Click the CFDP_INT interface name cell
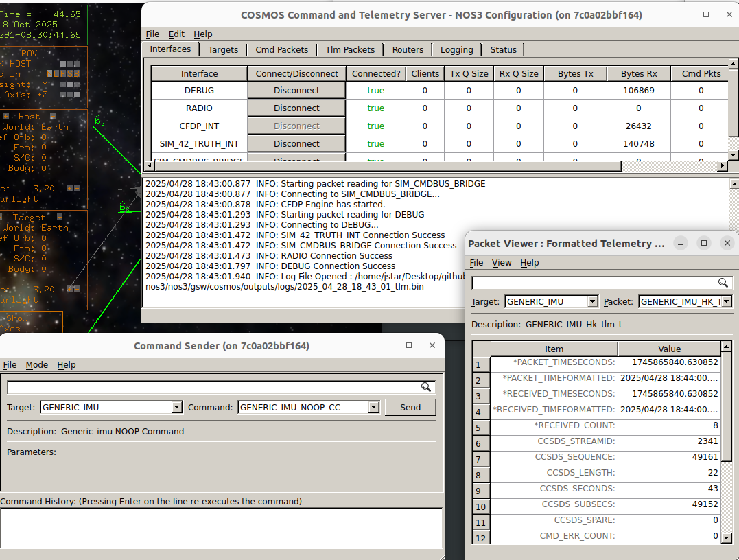Screen dimensions: 739x560 click(x=199, y=126)
